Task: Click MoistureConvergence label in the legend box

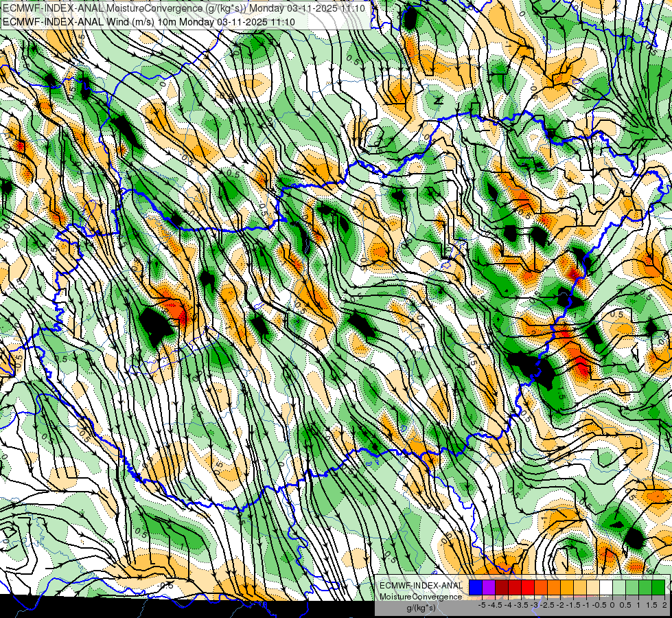Action: coord(421,597)
